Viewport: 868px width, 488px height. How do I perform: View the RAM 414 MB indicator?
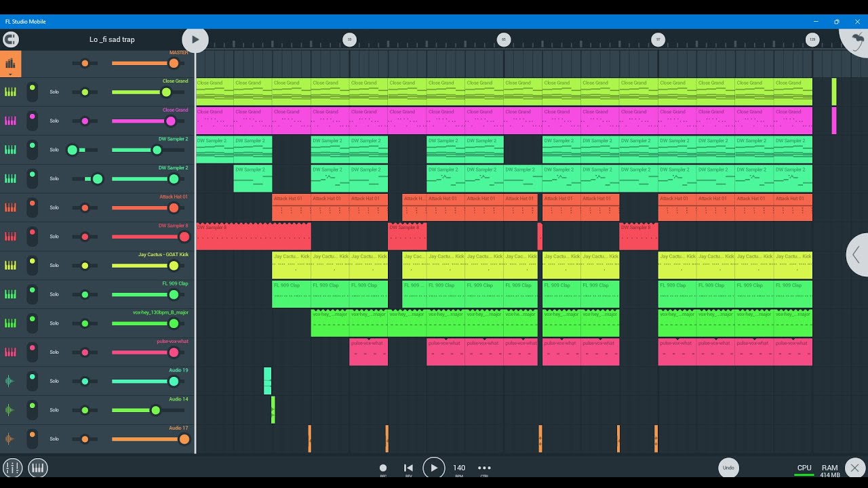830,471
